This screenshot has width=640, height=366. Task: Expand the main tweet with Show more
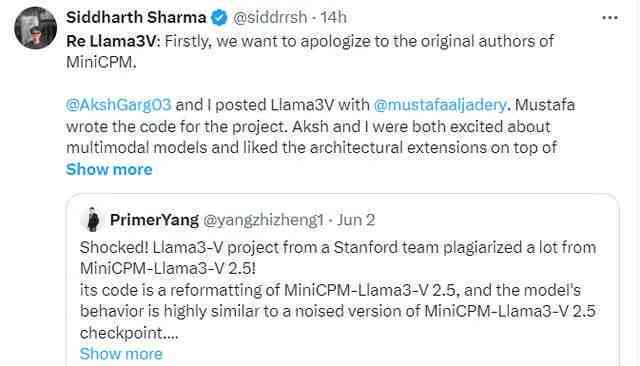coord(109,169)
